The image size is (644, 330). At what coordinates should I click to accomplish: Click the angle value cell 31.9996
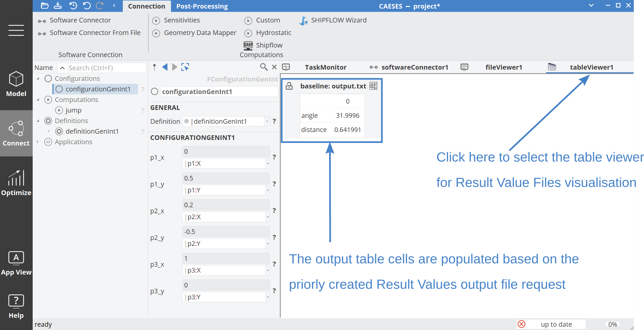(348, 115)
